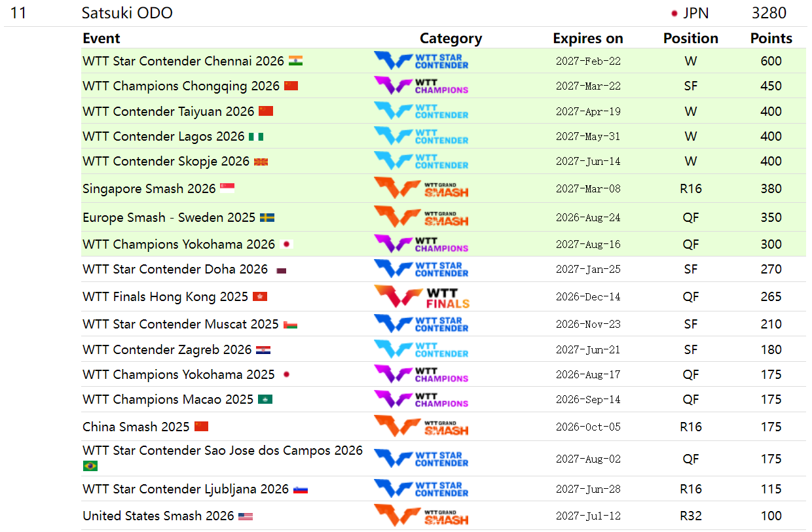Image resolution: width=812 pixels, height=532 pixels.
Task: Select WTT Contender Skopje 2026 event name
Action: pos(166,161)
